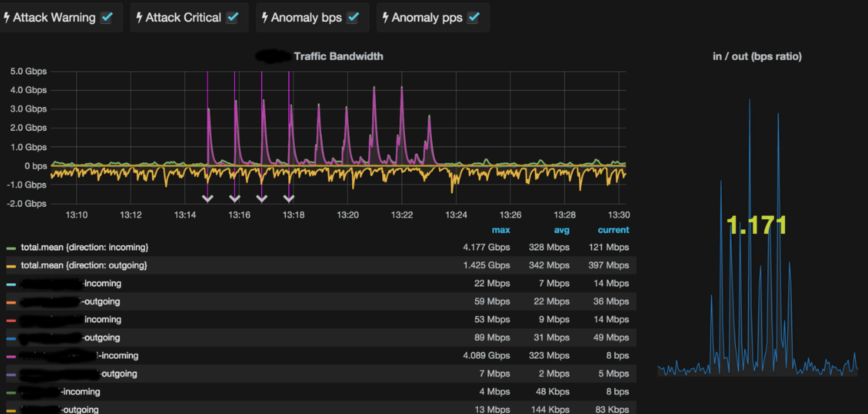Toggle the Attack Warning checkbox
This screenshot has height=414, width=868.
106,17
